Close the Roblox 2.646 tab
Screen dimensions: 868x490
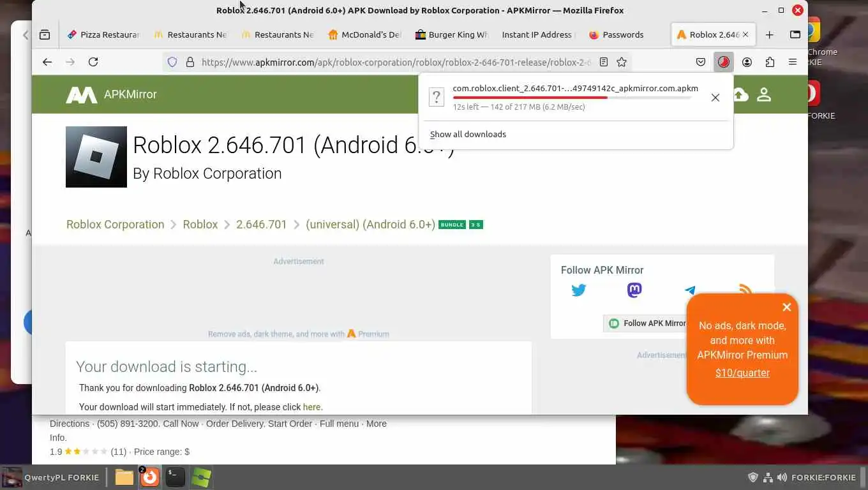coord(745,34)
